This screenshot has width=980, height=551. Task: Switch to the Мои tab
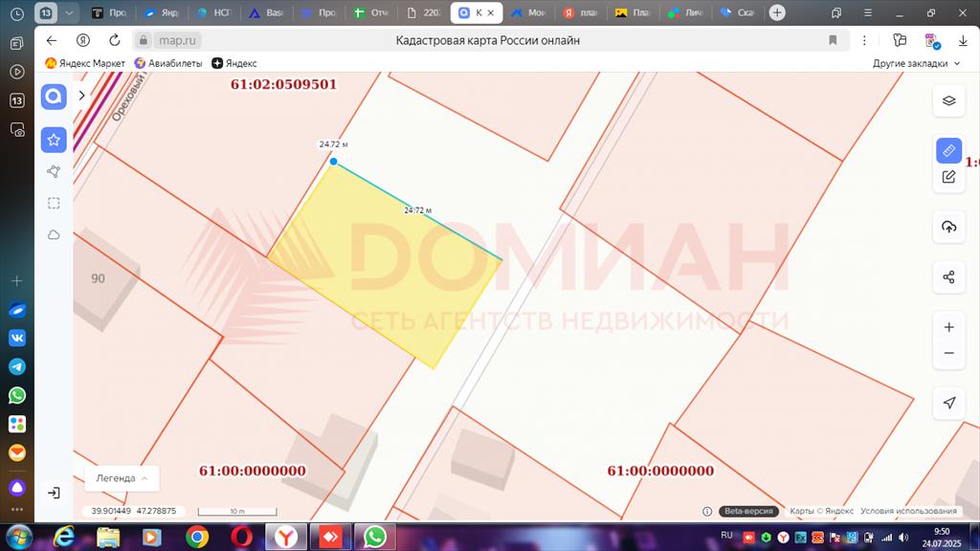(528, 12)
